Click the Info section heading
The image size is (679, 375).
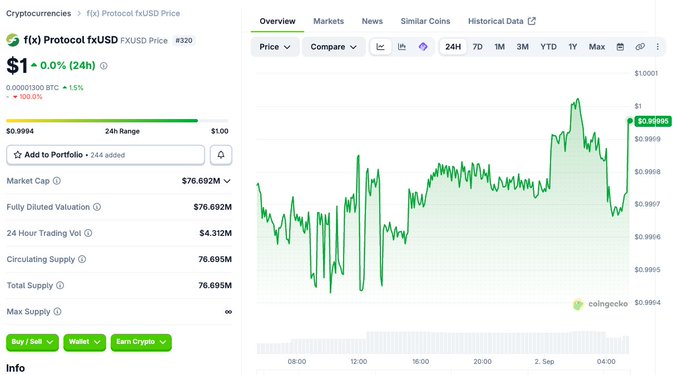[x=15, y=368]
